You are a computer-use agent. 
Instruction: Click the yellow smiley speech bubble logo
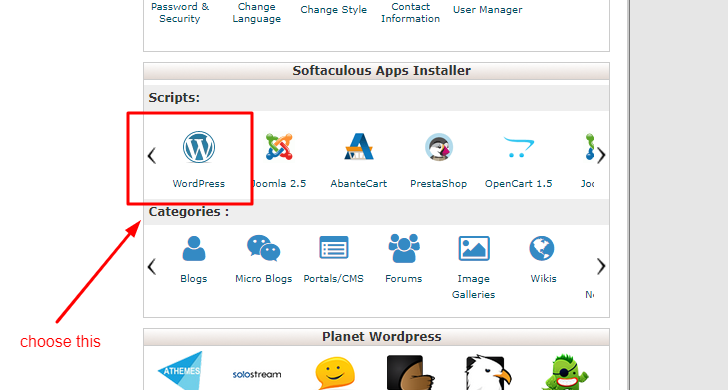pyautogui.click(x=334, y=373)
